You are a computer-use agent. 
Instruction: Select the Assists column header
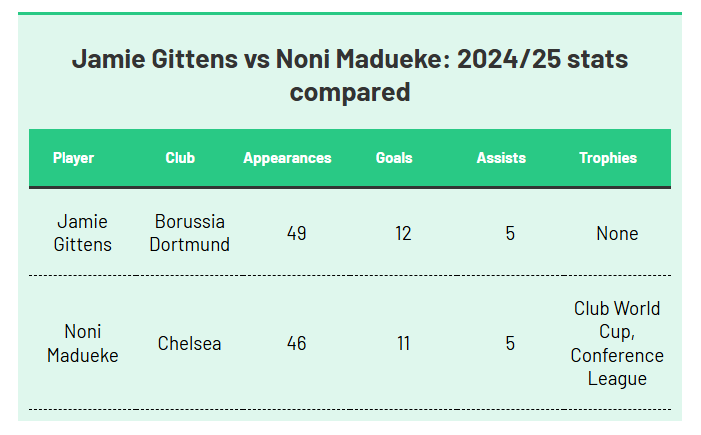click(501, 158)
